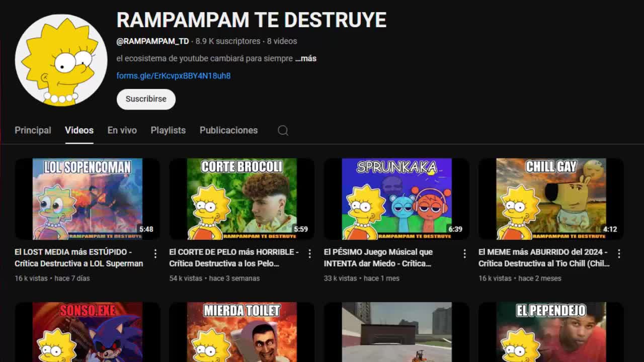Image resolution: width=644 pixels, height=362 pixels.
Task: Open the LOL SOPENCOMAN video thumbnail
Action: [88, 199]
